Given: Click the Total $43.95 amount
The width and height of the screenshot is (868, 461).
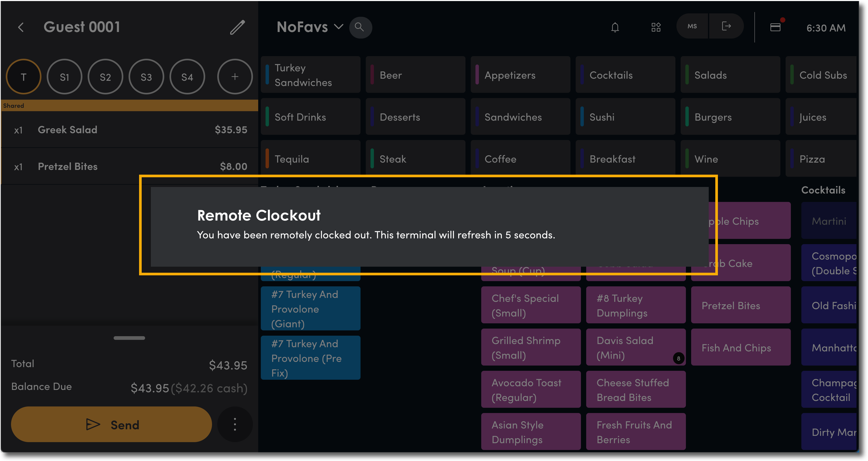Looking at the screenshot, I should pyautogui.click(x=228, y=365).
